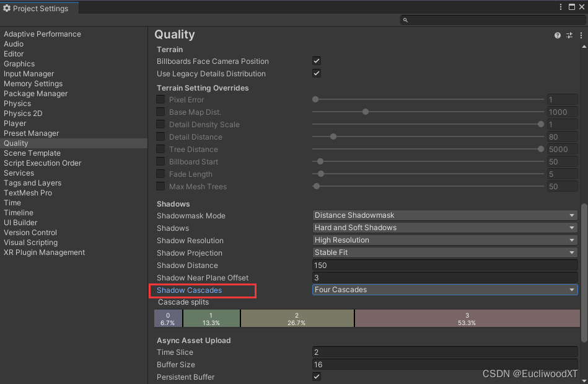Click the Detail Distance slider handle

(333, 136)
